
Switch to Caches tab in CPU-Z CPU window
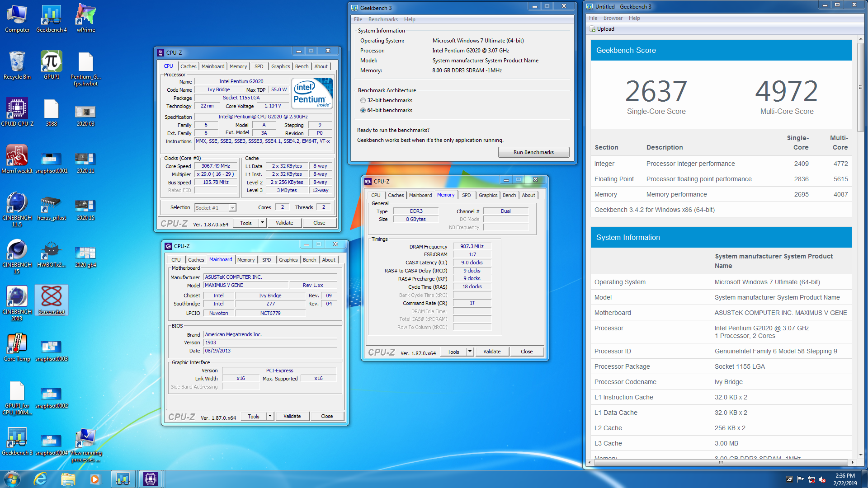click(x=189, y=66)
